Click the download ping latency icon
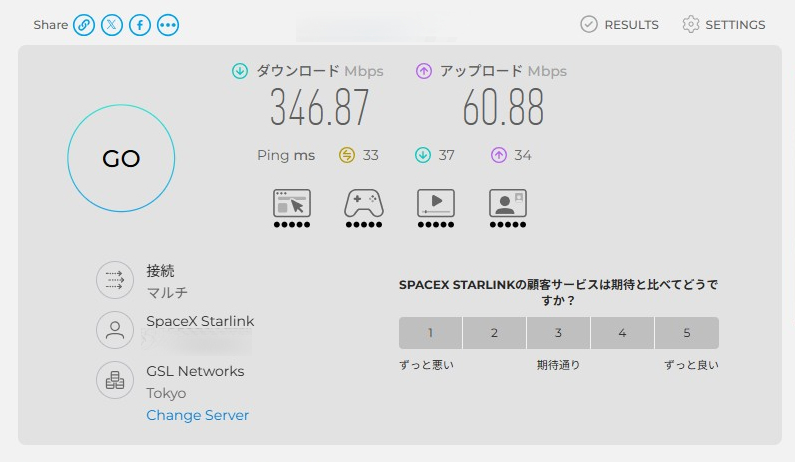This screenshot has width=795, height=462. [x=423, y=155]
